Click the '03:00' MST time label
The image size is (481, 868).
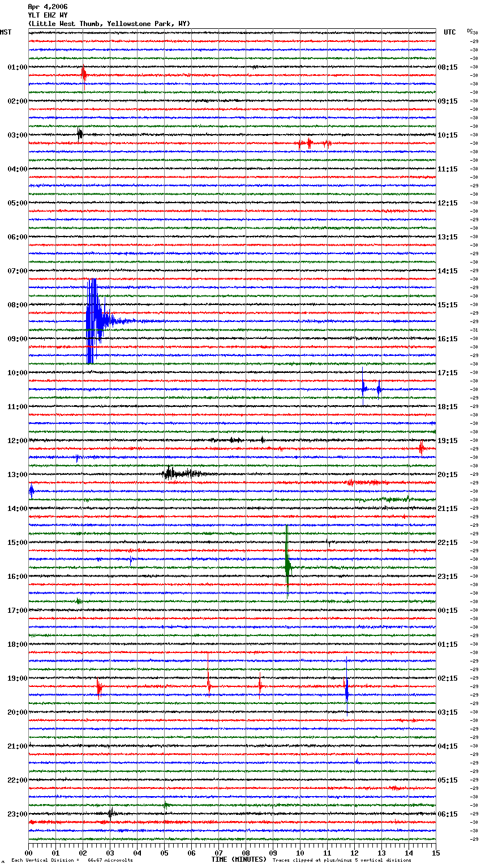[x=18, y=135]
